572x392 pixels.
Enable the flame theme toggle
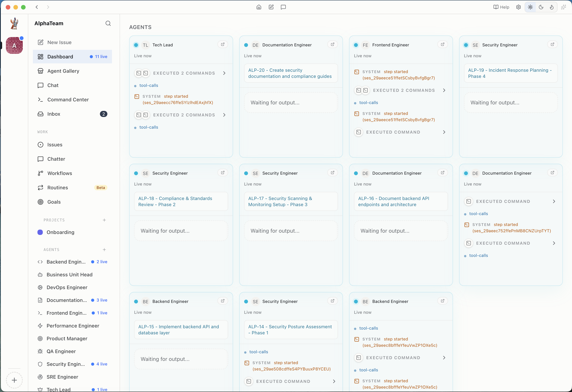pos(552,7)
